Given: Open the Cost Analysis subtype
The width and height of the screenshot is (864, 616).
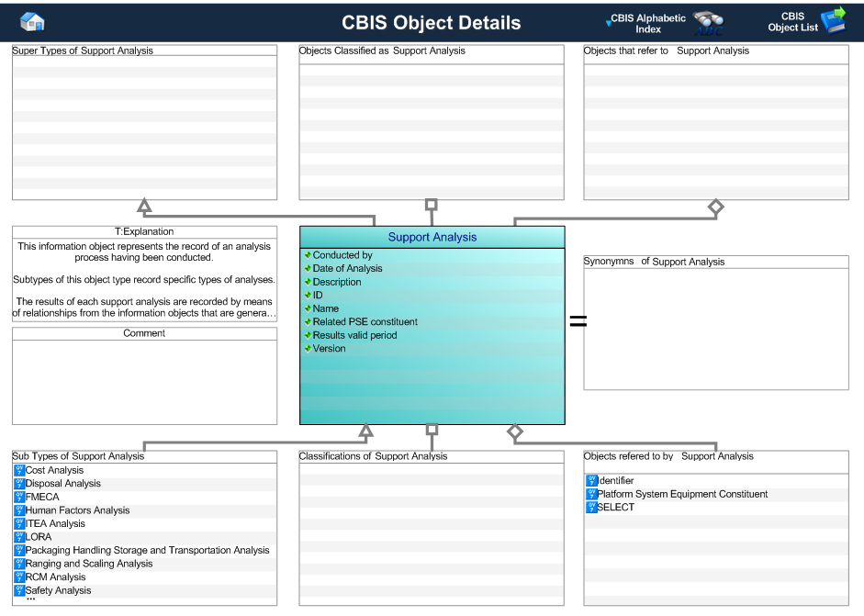Looking at the screenshot, I should (54, 470).
